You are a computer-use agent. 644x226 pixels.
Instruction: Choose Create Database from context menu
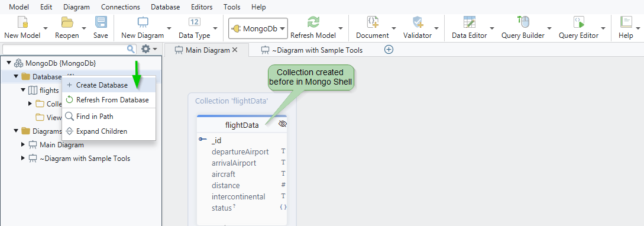(109, 85)
